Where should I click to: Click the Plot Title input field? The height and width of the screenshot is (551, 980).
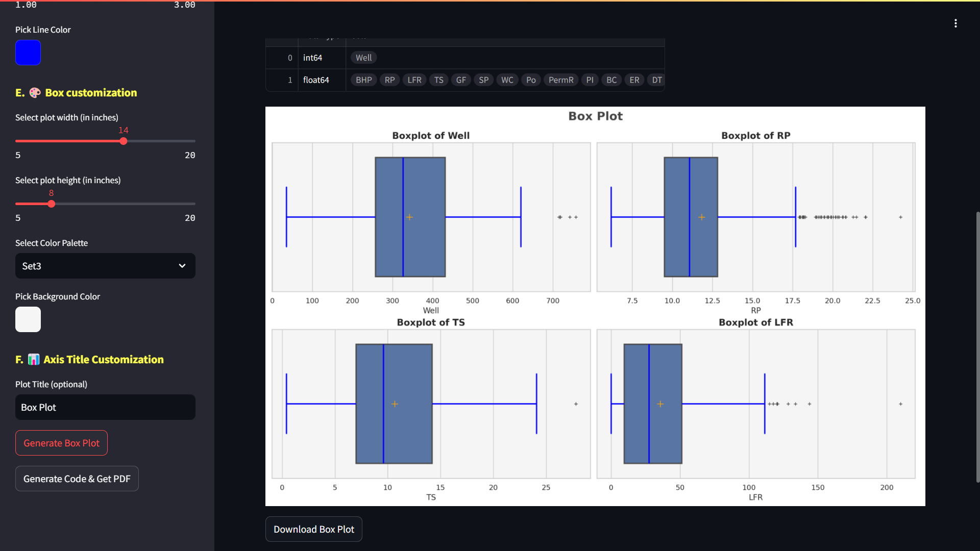[x=105, y=407]
